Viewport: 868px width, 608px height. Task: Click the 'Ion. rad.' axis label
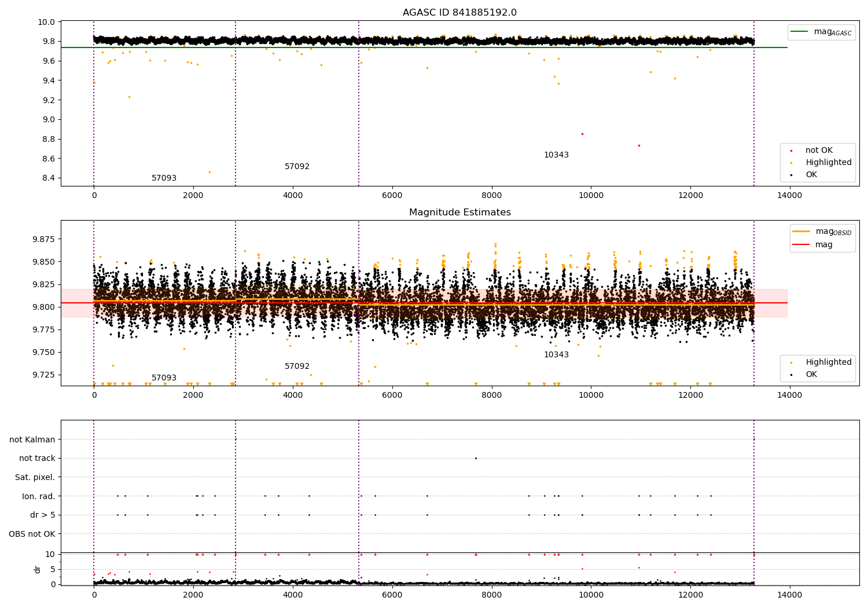click(x=39, y=496)
